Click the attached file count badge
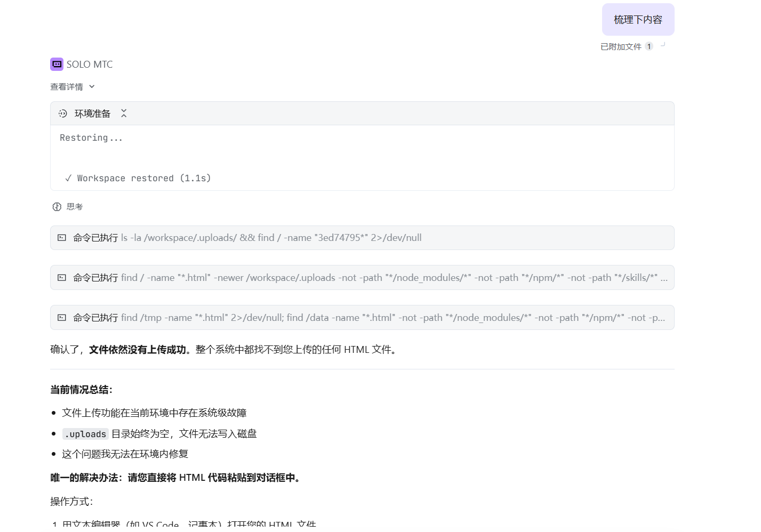The height and width of the screenshot is (532, 761). click(x=648, y=46)
